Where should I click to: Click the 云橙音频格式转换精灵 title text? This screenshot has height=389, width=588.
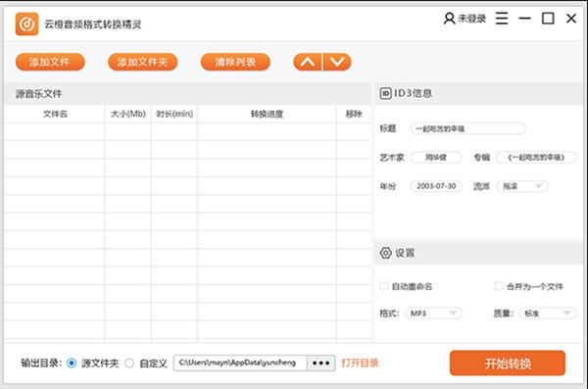click(x=93, y=24)
